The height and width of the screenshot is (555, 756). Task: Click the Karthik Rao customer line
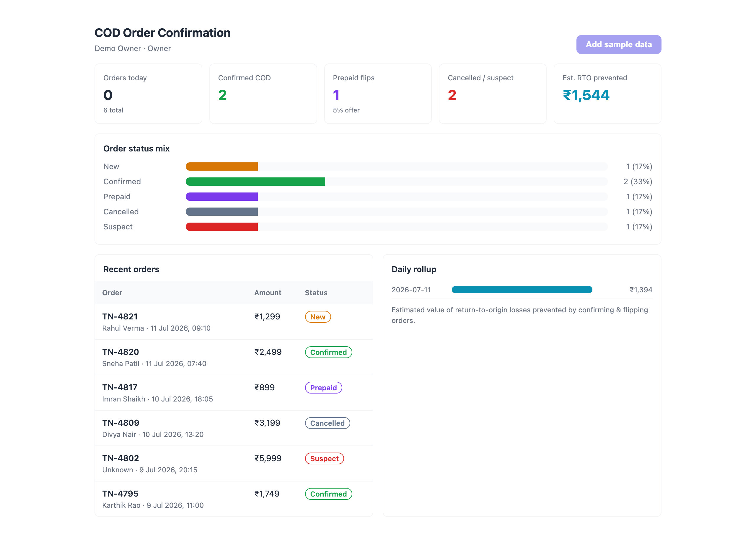point(153,505)
